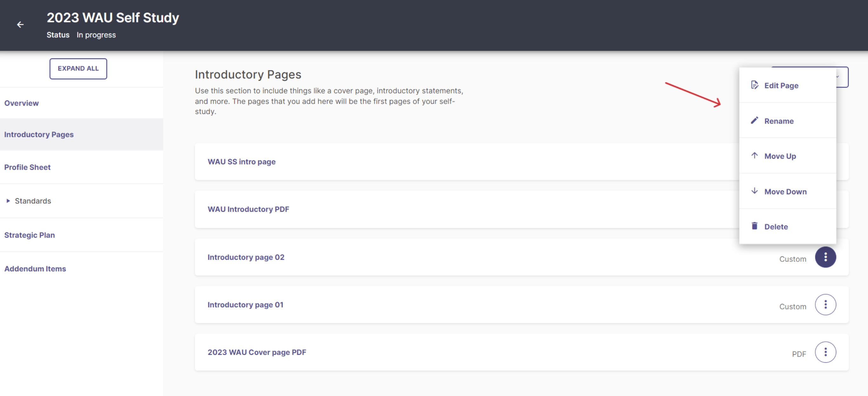Open Strategic Plan in the sidebar
The image size is (868, 396).
[82, 235]
